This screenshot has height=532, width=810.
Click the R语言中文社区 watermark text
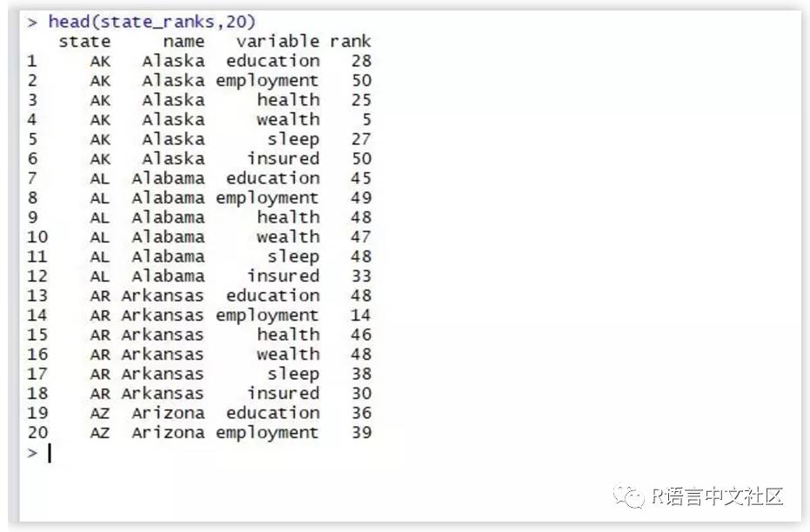tap(718, 496)
